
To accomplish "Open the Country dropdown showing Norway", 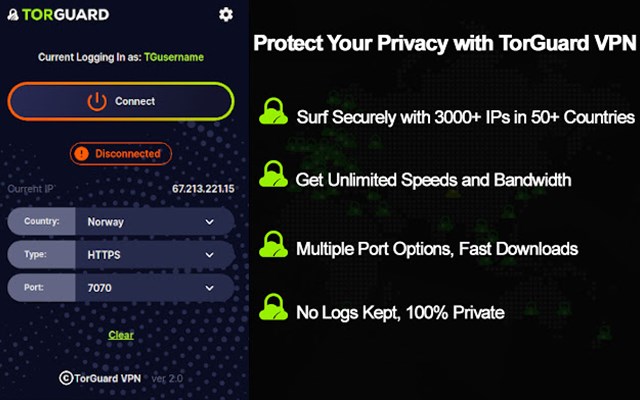I will point(154,222).
